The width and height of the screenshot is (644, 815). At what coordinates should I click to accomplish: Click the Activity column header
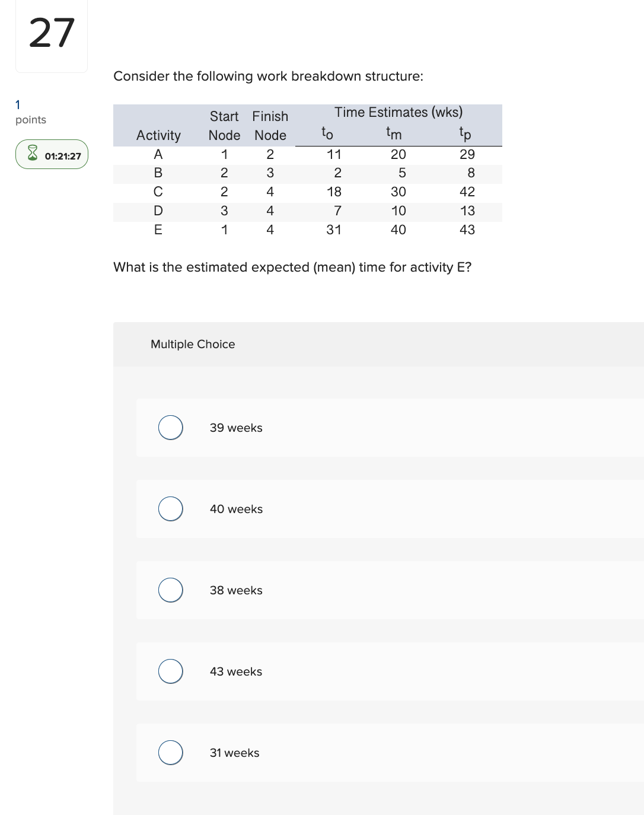pyautogui.click(x=158, y=135)
